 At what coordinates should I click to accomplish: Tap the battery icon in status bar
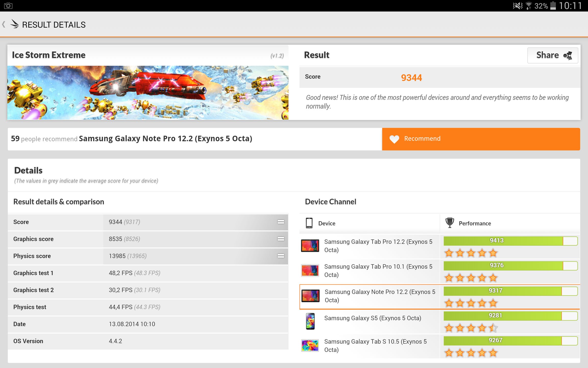[x=553, y=6]
